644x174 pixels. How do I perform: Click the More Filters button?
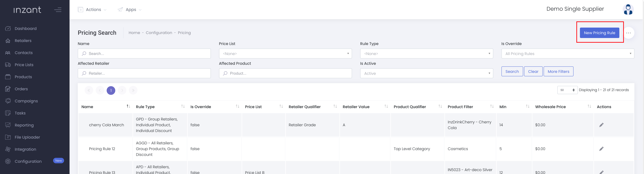558,71
